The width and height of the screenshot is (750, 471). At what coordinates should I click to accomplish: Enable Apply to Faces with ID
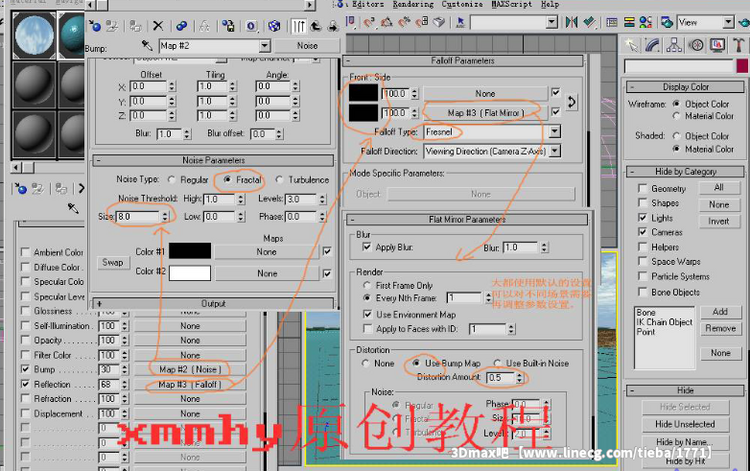pyautogui.click(x=367, y=329)
